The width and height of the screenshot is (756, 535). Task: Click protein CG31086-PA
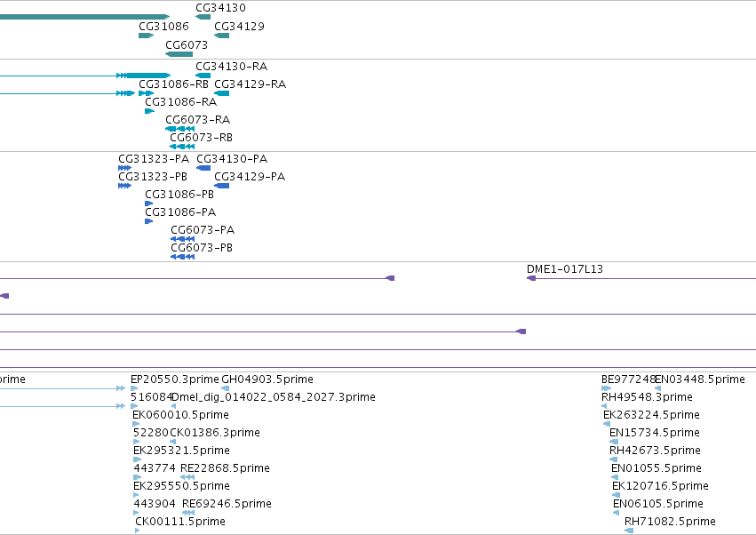(149, 221)
